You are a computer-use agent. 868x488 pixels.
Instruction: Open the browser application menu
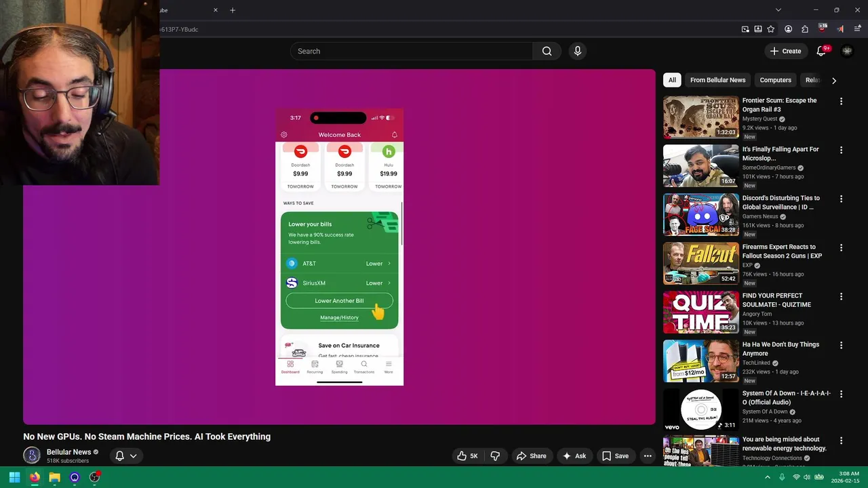(857, 29)
